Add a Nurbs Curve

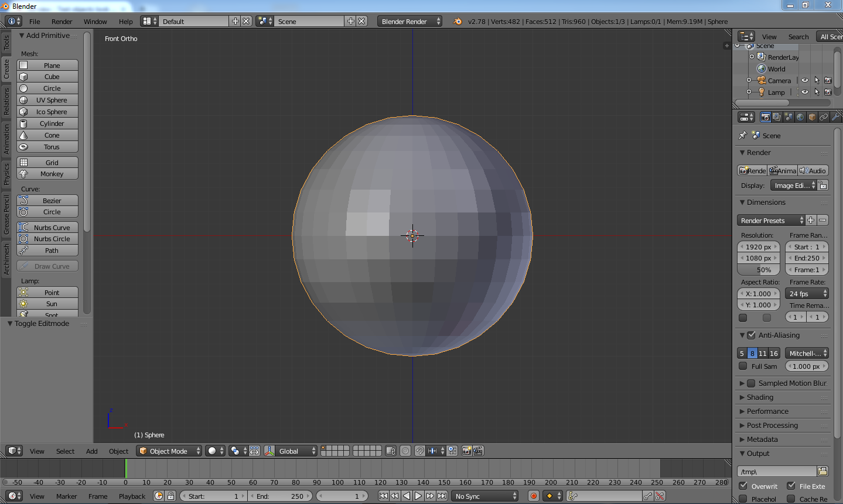point(47,227)
